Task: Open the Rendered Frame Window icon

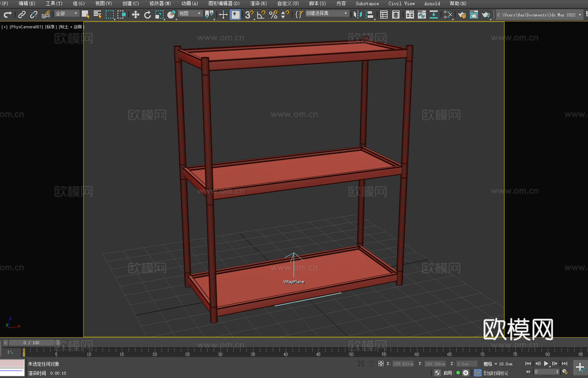Action: [474, 14]
